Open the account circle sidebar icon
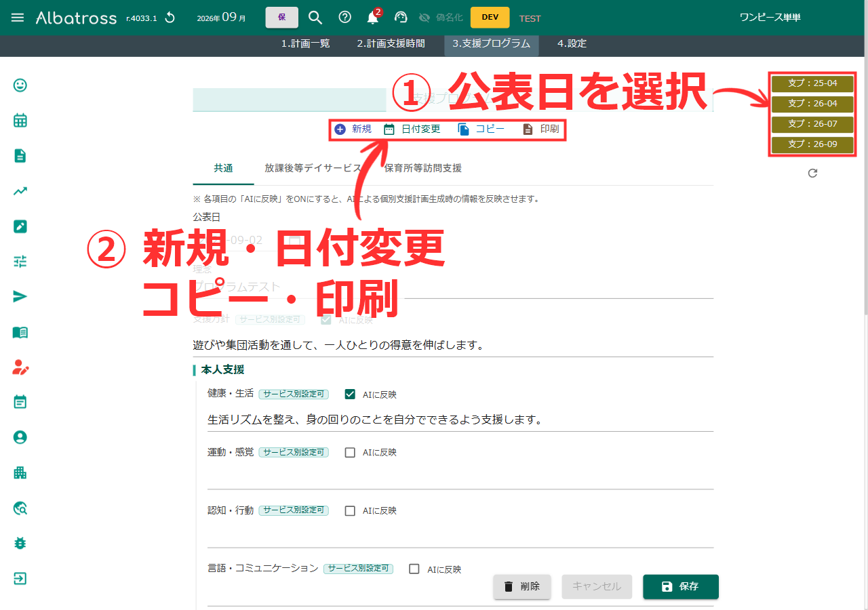The height and width of the screenshot is (610, 868). pos(20,438)
